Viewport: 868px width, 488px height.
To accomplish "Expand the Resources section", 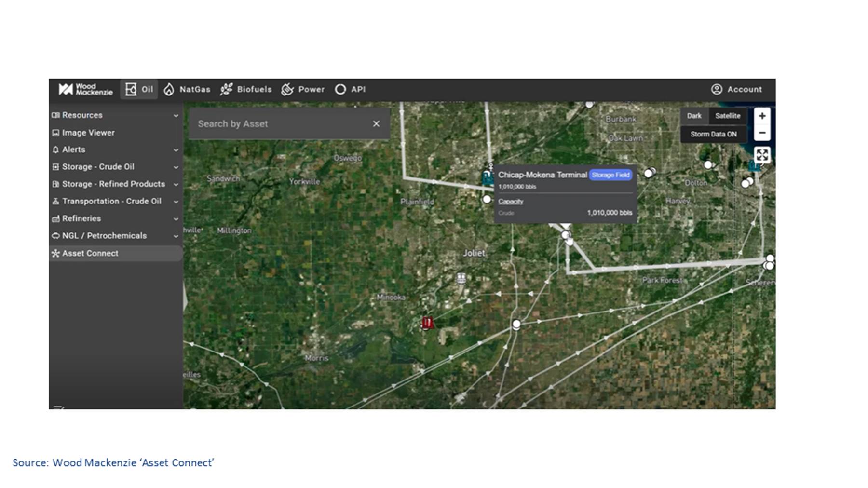I will coord(116,115).
